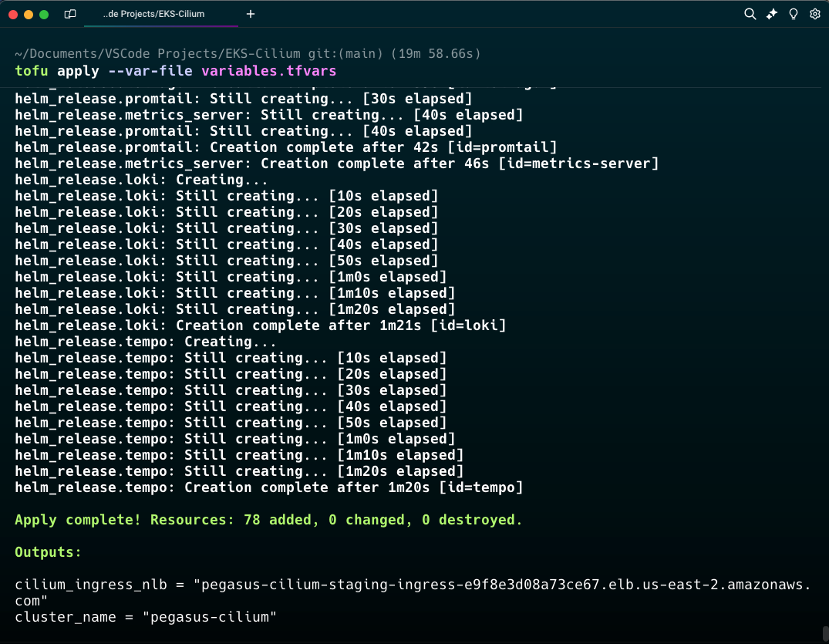The width and height of the screenshot is (829, 644).
Task: Click the cluster_name output line
Action: 146,617
